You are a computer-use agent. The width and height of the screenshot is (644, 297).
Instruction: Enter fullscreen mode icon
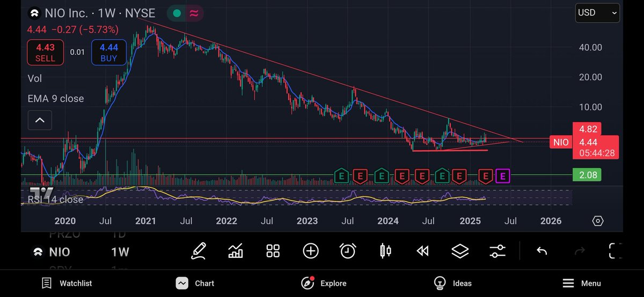tap(616, 251)
